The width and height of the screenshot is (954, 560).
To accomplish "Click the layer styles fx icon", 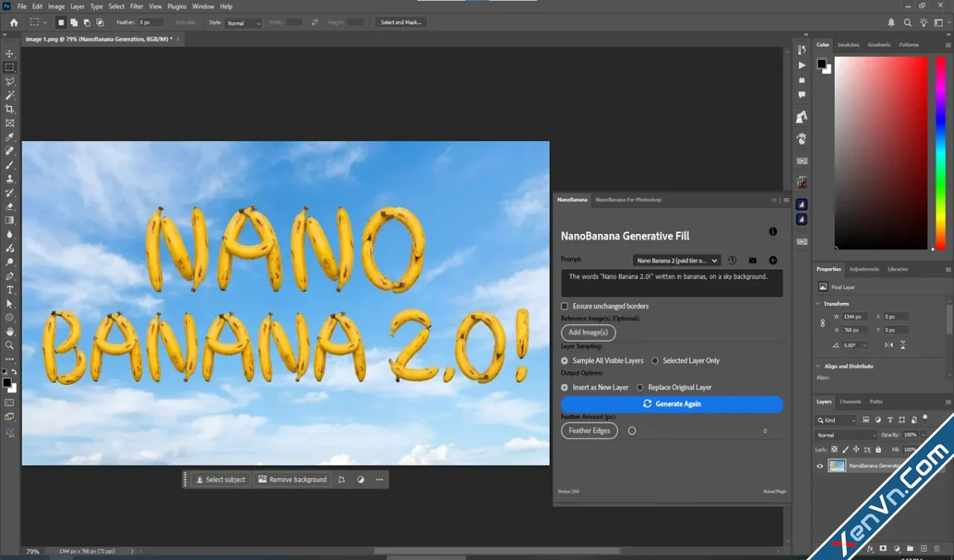I will (x=870, y=549).
